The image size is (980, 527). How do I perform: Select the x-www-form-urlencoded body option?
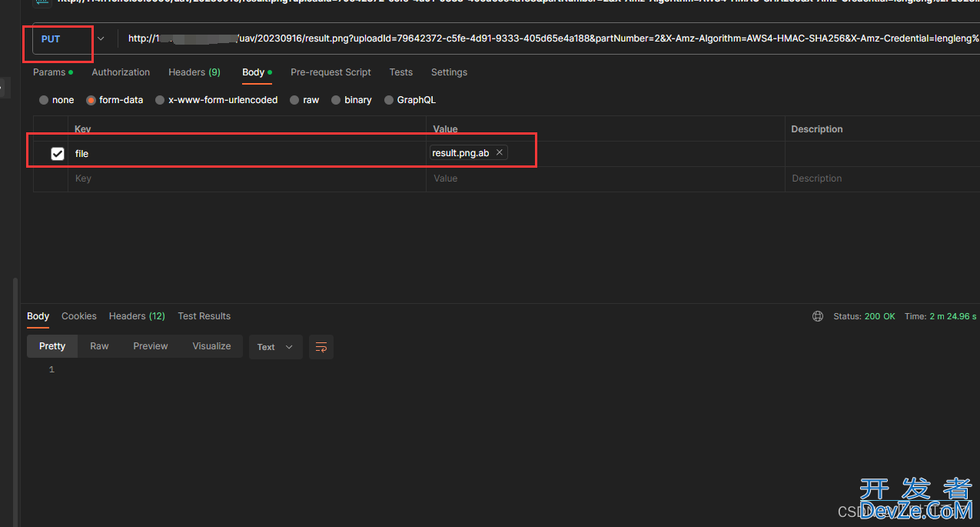[217, 100]
